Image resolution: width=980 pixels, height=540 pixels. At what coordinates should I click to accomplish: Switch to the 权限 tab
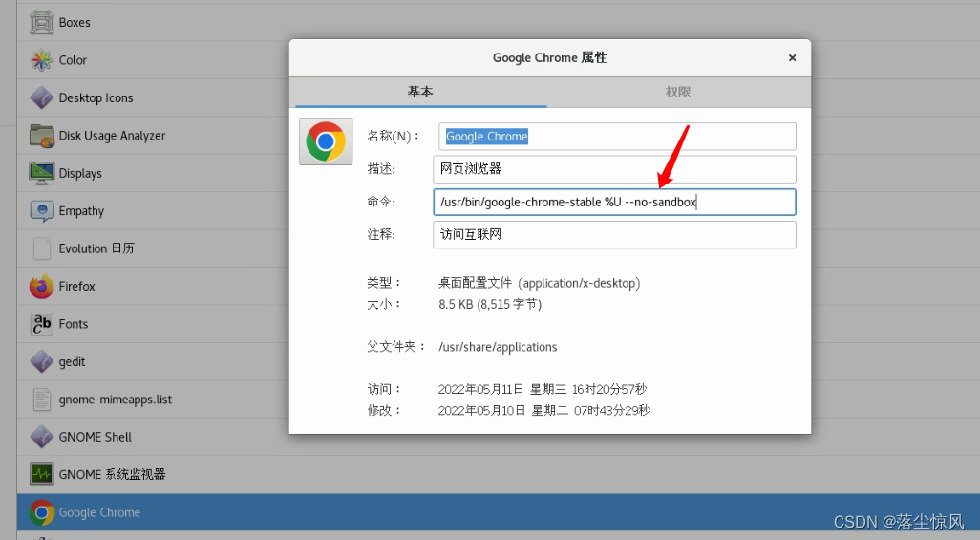(x=678, y=92)
